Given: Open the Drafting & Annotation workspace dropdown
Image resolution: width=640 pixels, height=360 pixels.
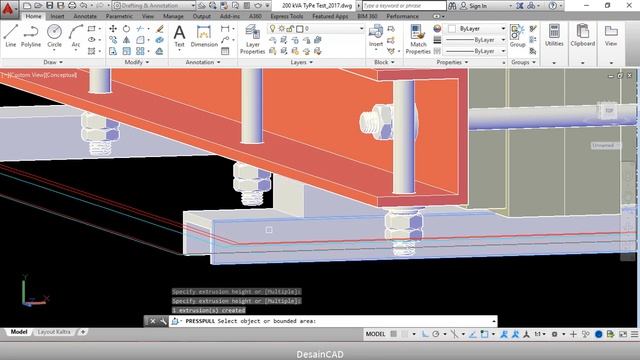Looking at the screenshot, I should (x=153, y=6).
